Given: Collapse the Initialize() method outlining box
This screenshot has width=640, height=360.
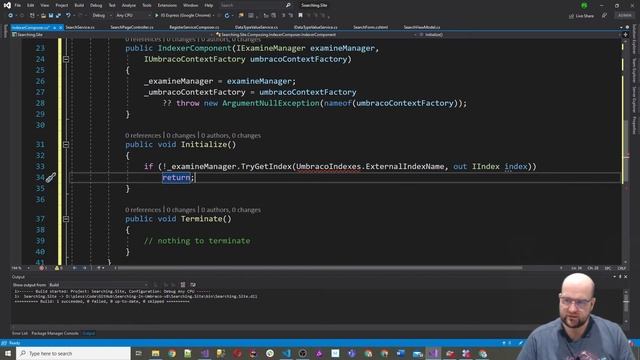Looking at the screenshot, I should coord(66,144).
